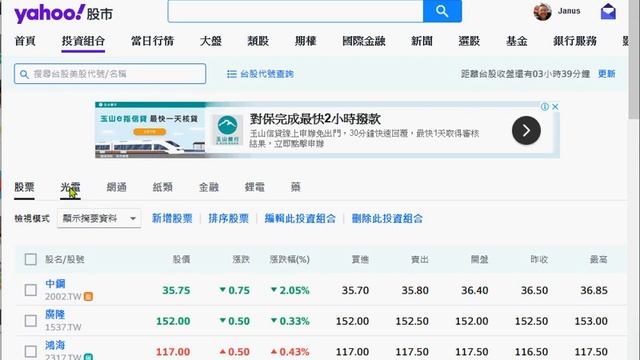Image resolution: width=640 pixels, height=360 pixels.
Task: Switch to 金融 portfolio tab
Action: coord(209,187)
